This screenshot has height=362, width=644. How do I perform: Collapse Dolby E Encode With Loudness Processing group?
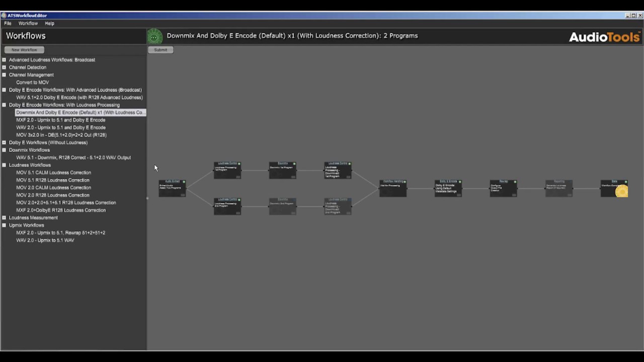4,105
